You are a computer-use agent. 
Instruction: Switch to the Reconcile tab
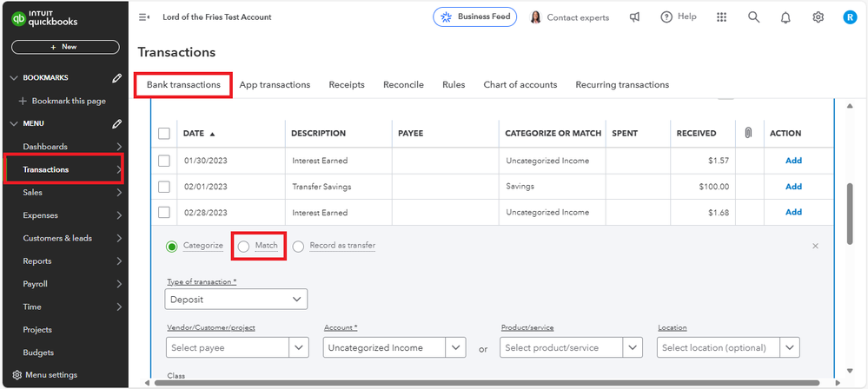point(403,85)
